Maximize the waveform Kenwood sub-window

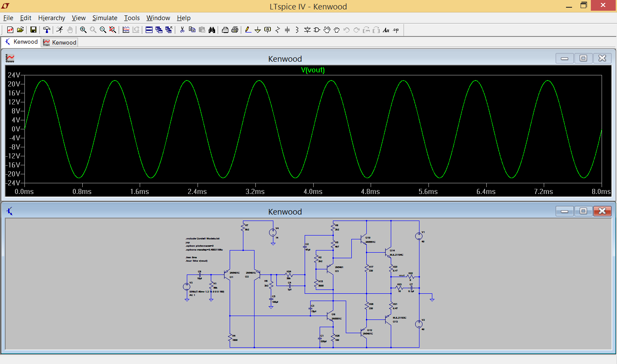[583, 58]
